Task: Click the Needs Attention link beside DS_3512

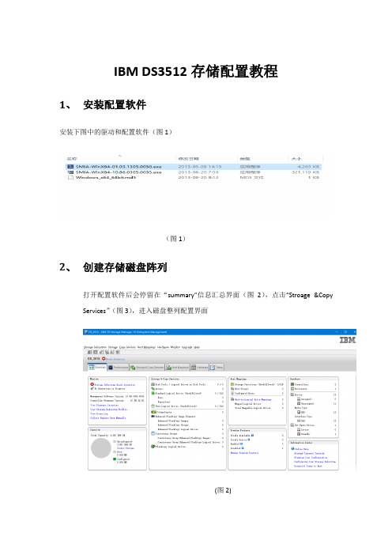Action: [x=115, y=359]
